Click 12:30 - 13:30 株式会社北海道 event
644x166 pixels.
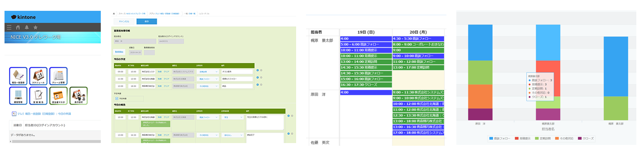coord(419,116)
